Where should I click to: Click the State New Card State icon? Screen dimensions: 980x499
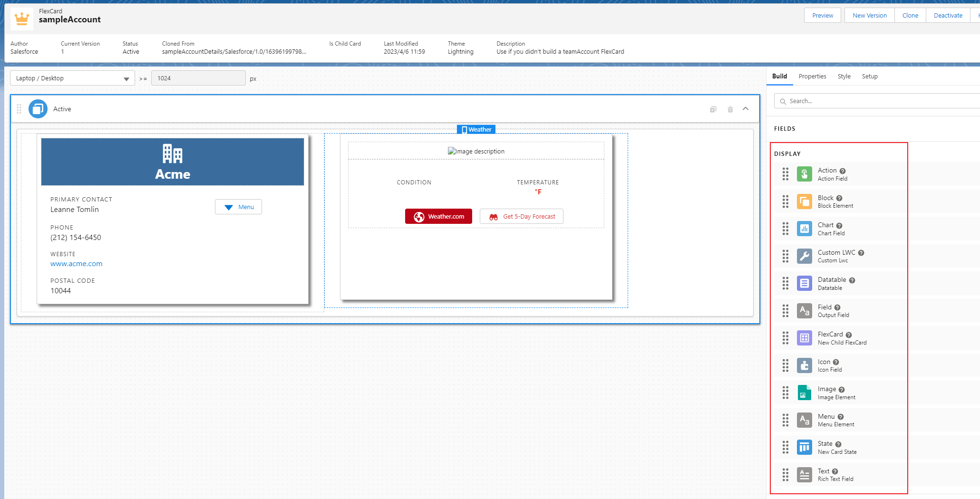[804, 447]
